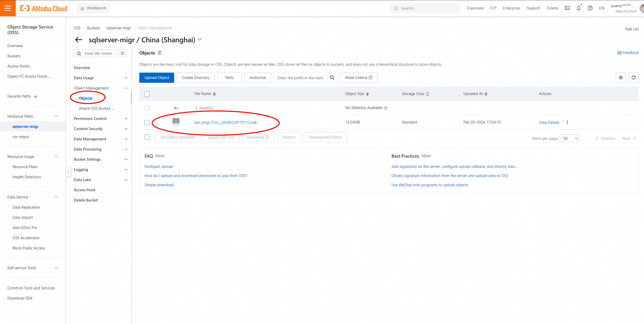Open Access Points in sidebar
This screenshot has width=644, height=324.
[x=19, y=66]
